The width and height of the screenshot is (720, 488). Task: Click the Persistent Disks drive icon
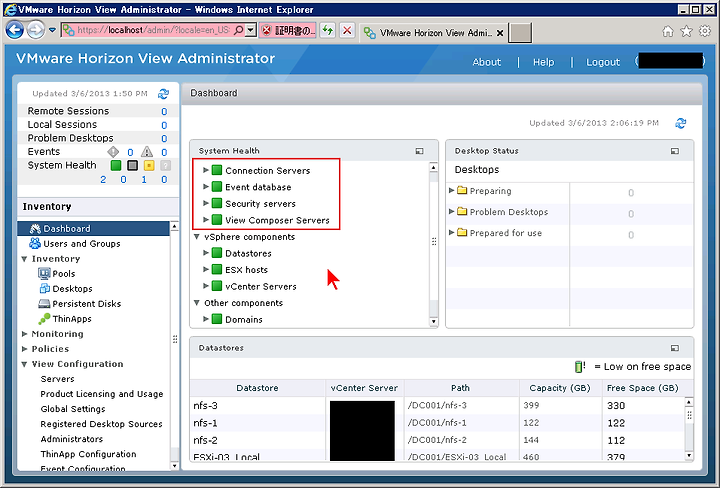[x=44, y=304]
